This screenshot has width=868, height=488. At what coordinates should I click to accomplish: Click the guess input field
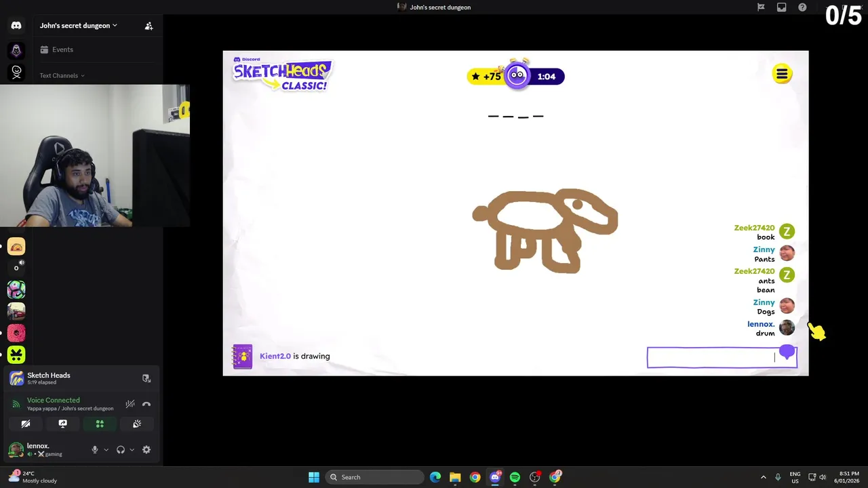722,357
